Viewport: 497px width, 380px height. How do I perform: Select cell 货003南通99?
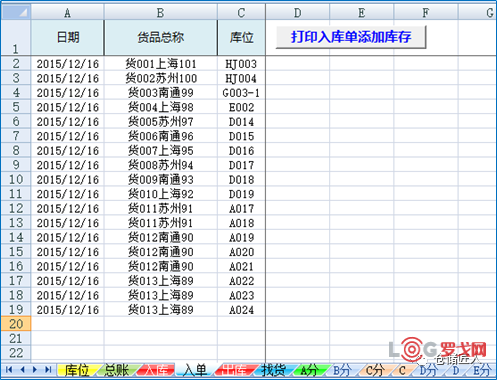click(x=161, y=93)
